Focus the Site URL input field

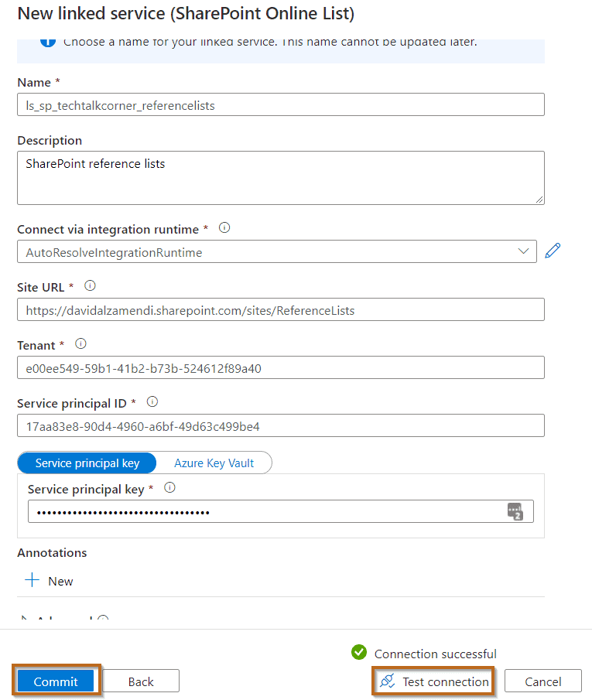point(281,309)
